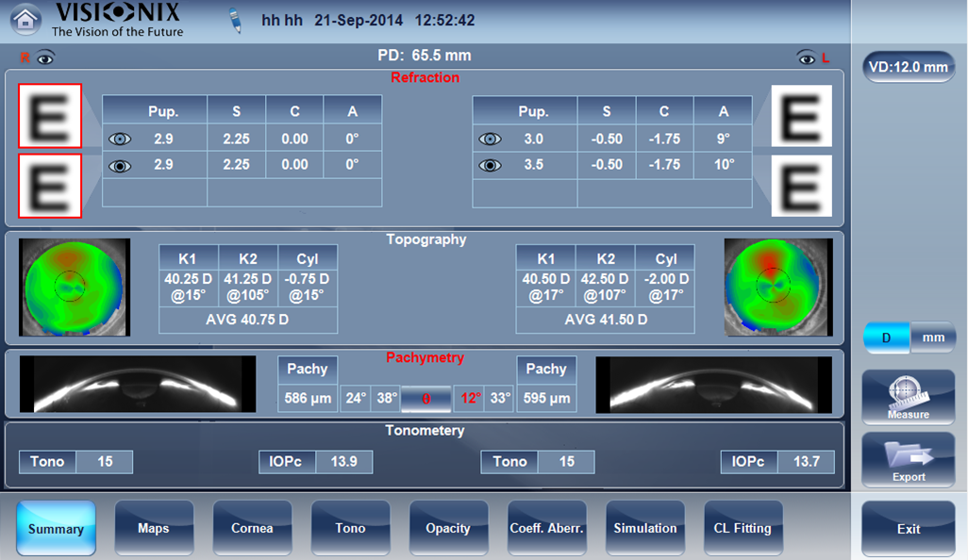Start a new measurement with the Measure icon
The width and height of the screenshot is (968, 560).
point(907,397)
